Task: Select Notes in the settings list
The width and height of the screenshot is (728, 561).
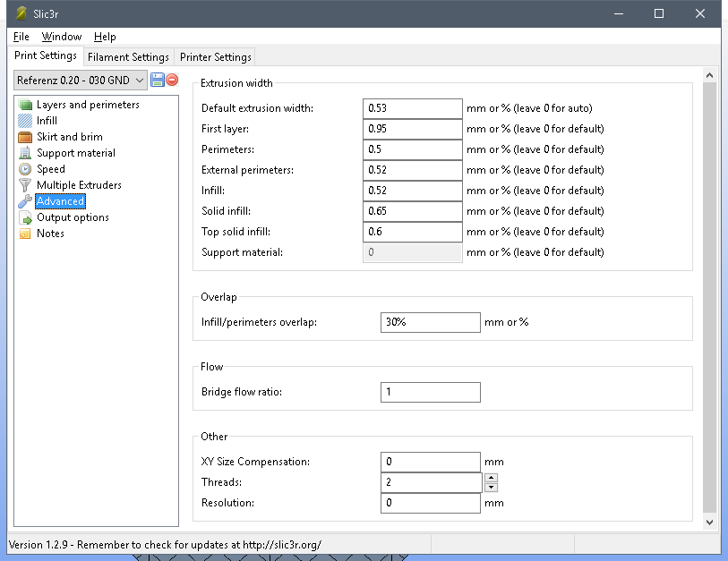Action: pyautogui.click(x=50, y=234)
